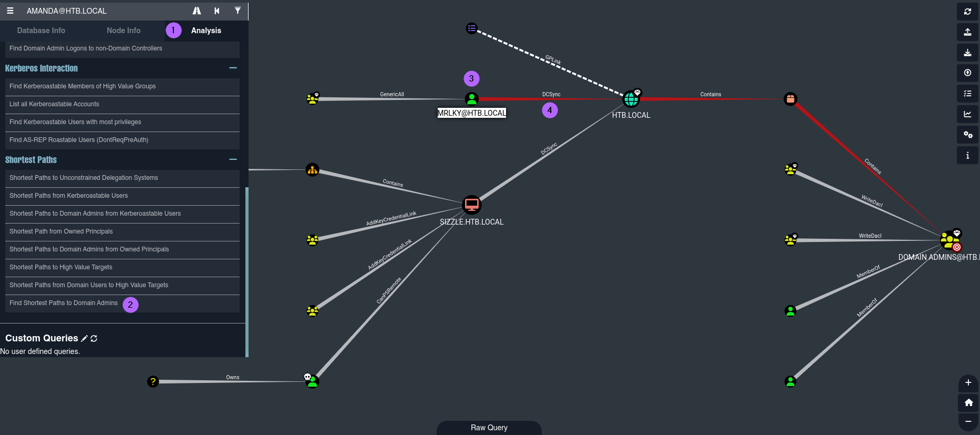Run List all Kerberoastable Accounts query
The height and width of the screenshot is (435, 980).
click(122, 104)
